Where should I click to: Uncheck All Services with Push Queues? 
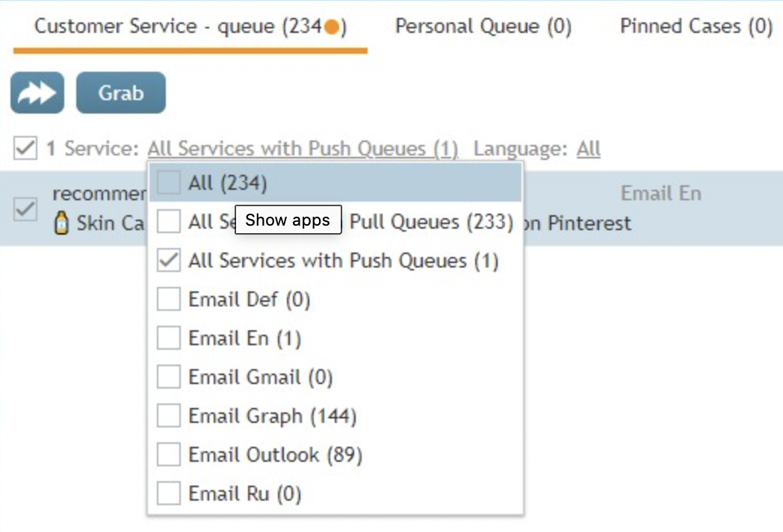169,261
